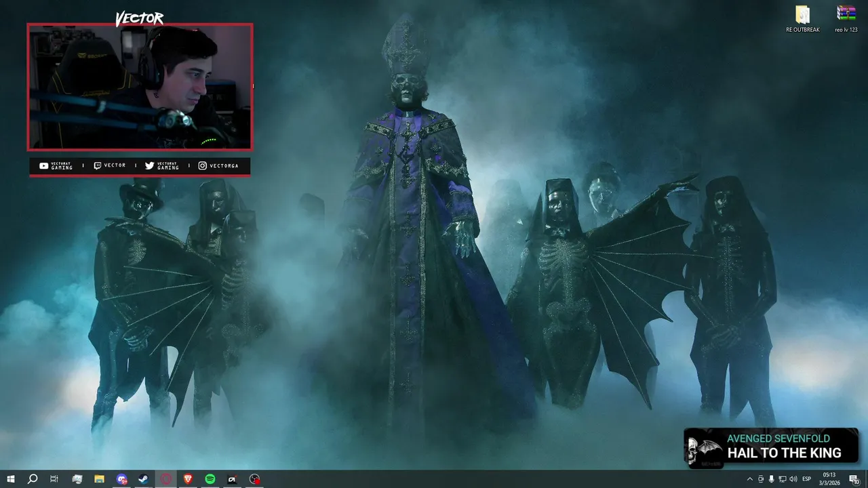Launch Brave browser from the taskbar
Screen dimensions: 868x488
point(188,479)
